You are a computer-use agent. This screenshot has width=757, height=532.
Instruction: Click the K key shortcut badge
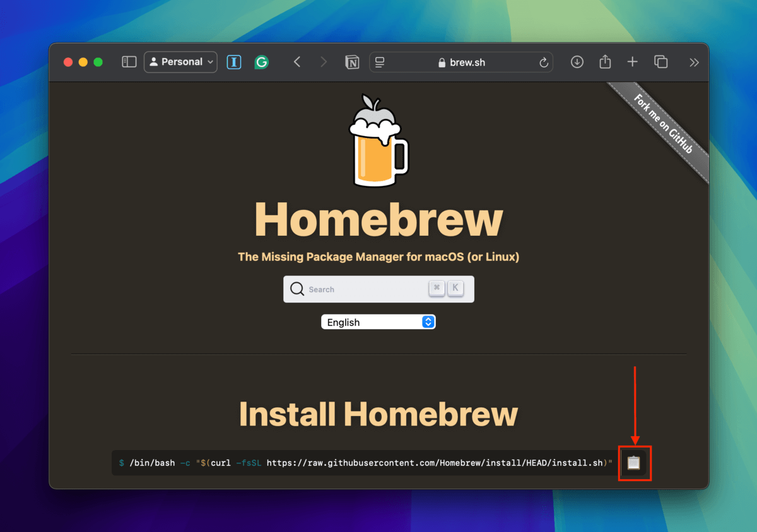point(455,288)
